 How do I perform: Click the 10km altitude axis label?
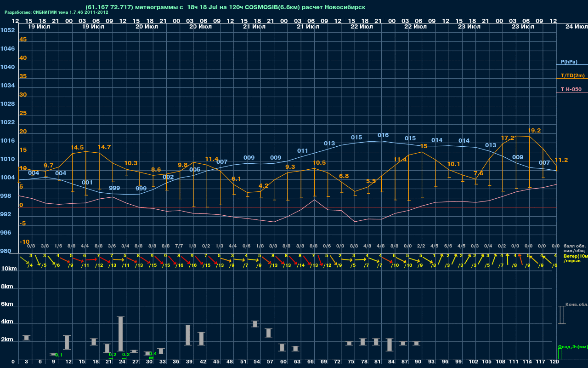pyautogui.click(x=9, y=269)
